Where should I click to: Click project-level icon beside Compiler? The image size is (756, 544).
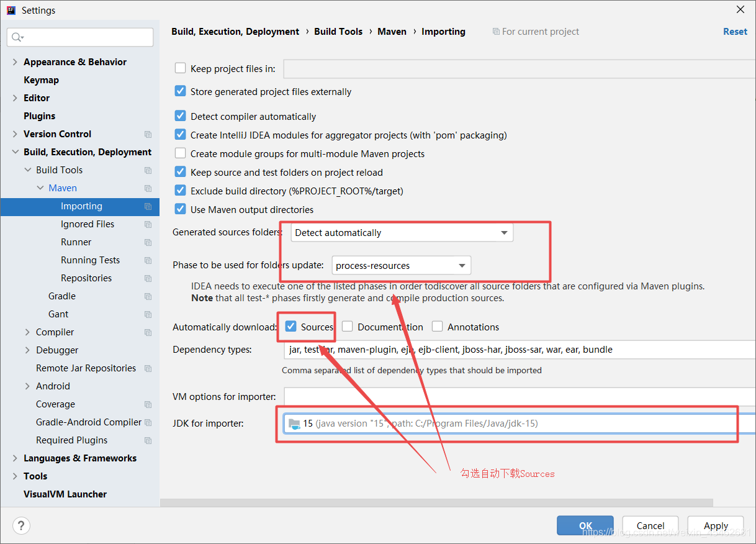click(148, 332)
